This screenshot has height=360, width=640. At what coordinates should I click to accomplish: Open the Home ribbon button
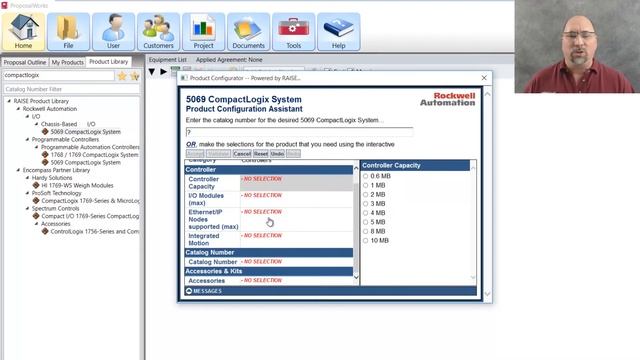(23, 31)
